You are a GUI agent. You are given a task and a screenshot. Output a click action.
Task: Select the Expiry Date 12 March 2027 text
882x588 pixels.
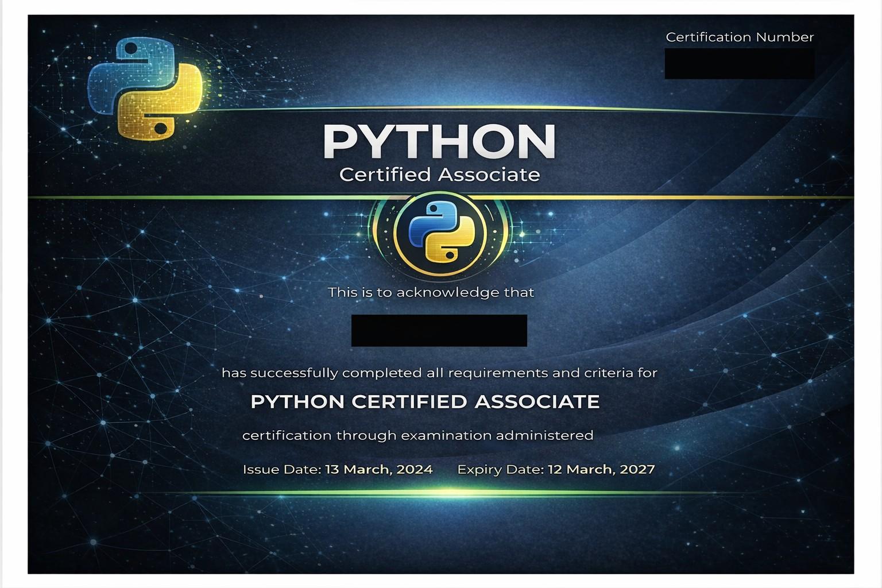555,469
